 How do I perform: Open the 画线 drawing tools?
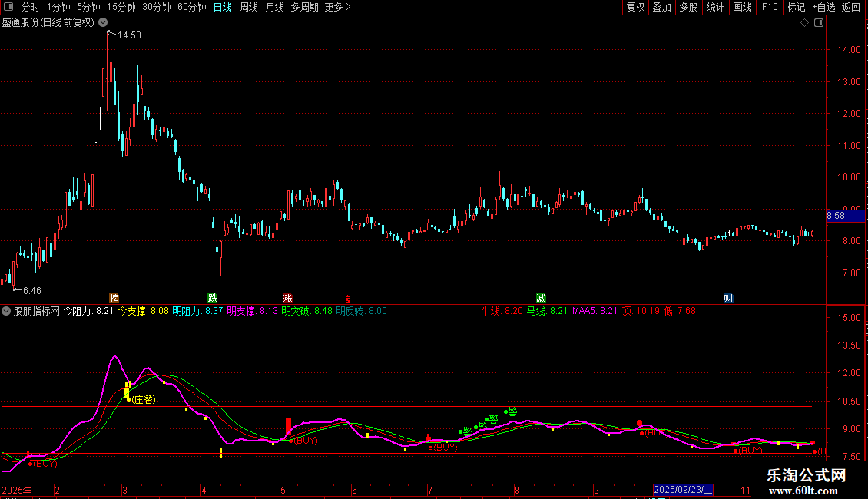[x=742, y=7]
